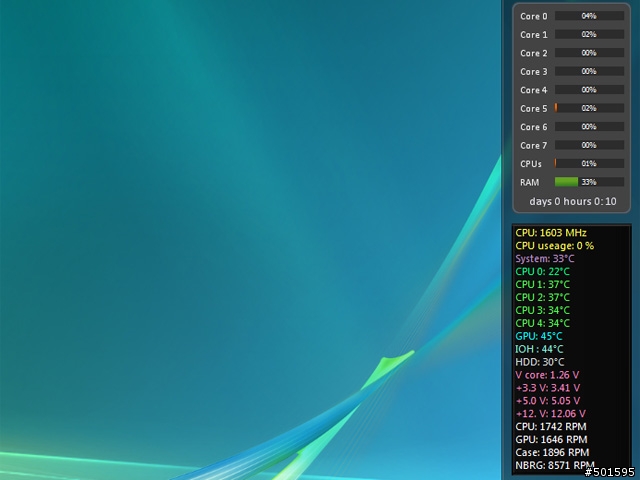Click the 'System: 33°C' reading
640x480 pixels.
click(544, 259)
